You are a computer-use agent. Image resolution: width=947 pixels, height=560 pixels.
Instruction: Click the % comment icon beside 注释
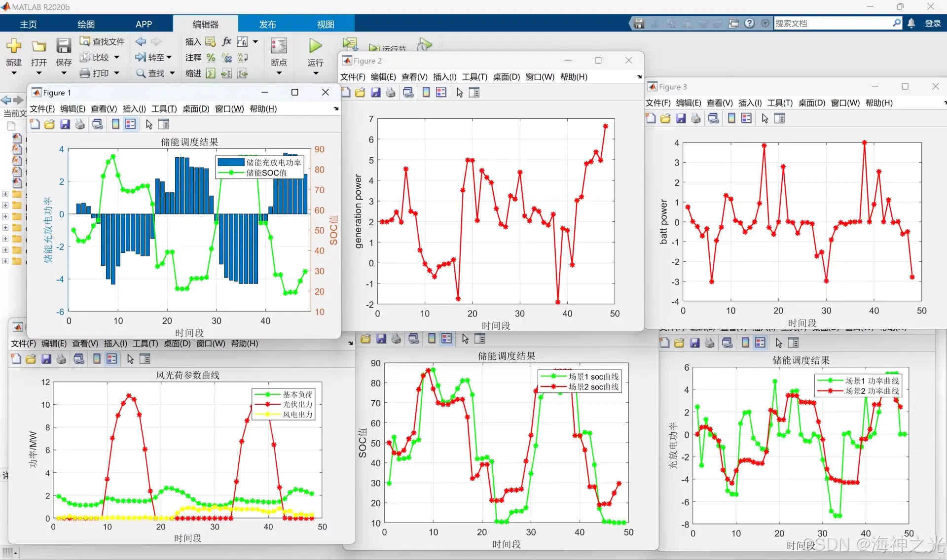coord(211,58)
